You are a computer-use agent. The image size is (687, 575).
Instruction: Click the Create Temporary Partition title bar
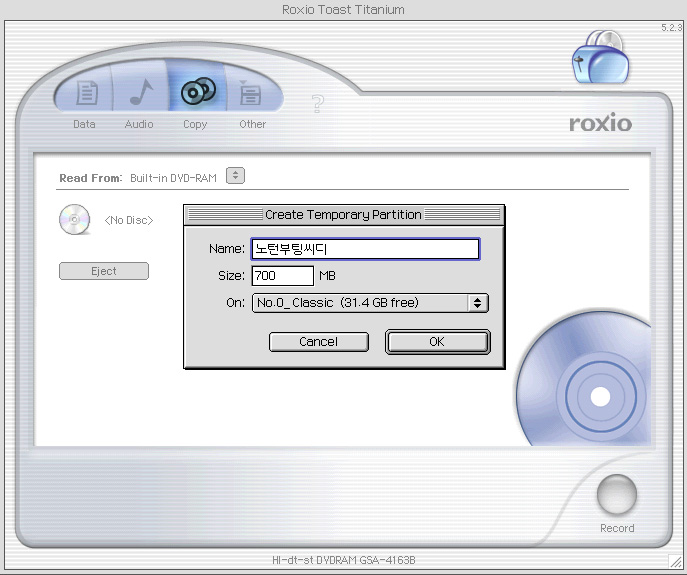(x=343, y=215)
